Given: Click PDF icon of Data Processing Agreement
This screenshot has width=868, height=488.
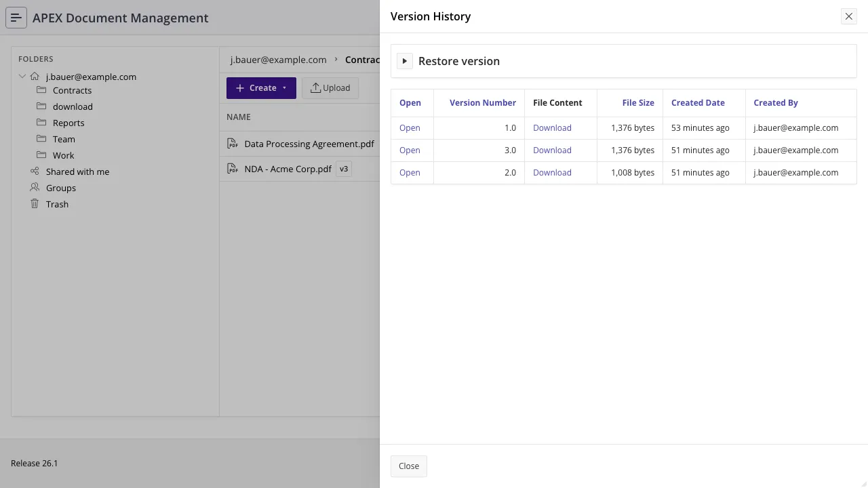Looking at the screenshot, I should pos(233,144).
